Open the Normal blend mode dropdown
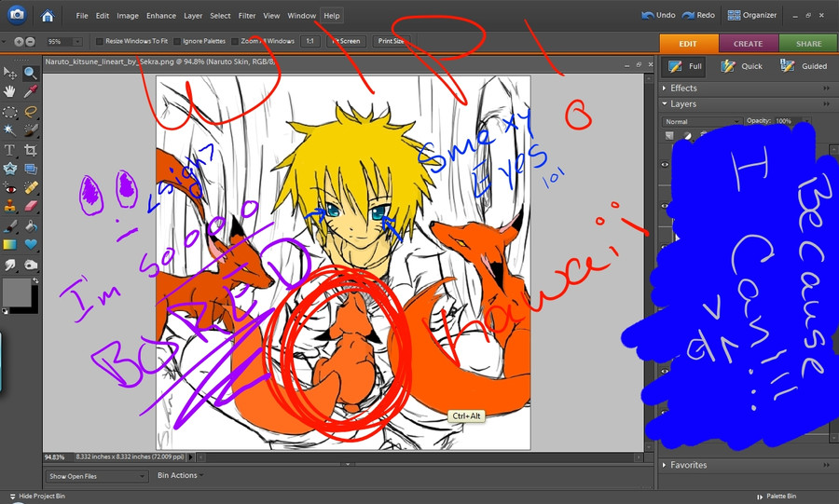839x504 pixels. 702,121
